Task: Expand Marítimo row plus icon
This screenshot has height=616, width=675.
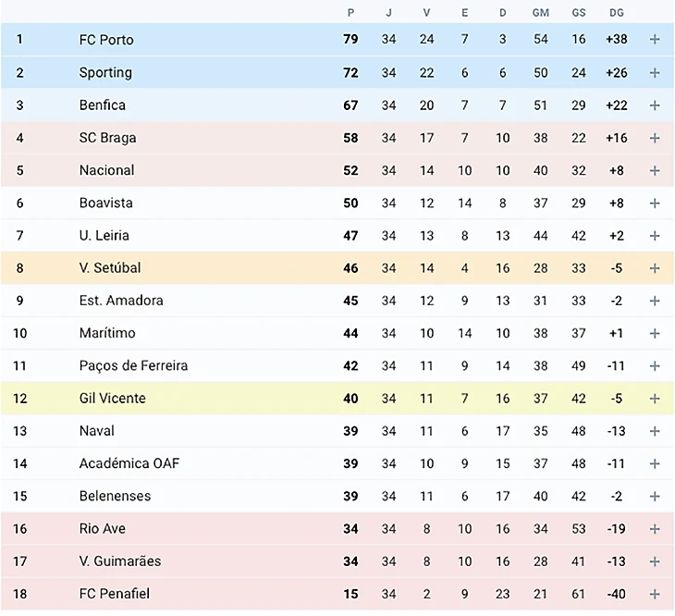Action: click(x=655, y=333)
